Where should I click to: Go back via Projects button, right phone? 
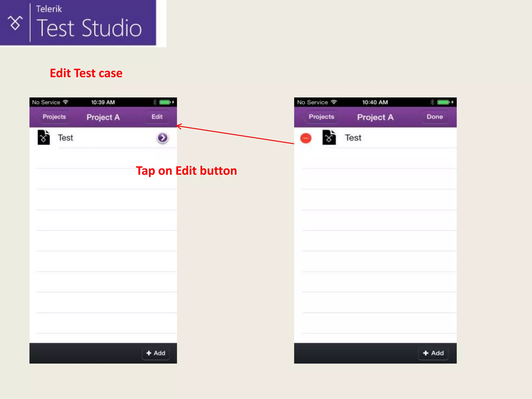[321, 117]
